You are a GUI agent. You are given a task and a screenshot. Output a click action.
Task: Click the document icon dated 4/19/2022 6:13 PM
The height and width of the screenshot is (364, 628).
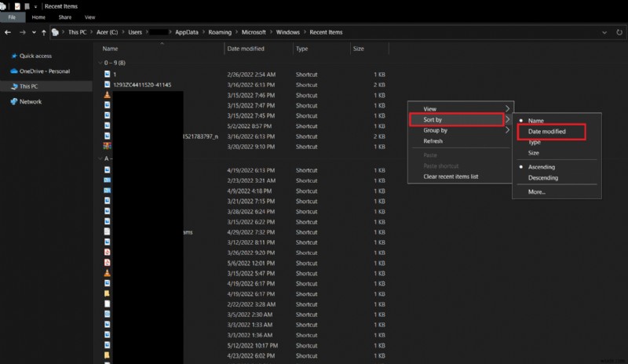pyautogui.click(x=108, y=169)
